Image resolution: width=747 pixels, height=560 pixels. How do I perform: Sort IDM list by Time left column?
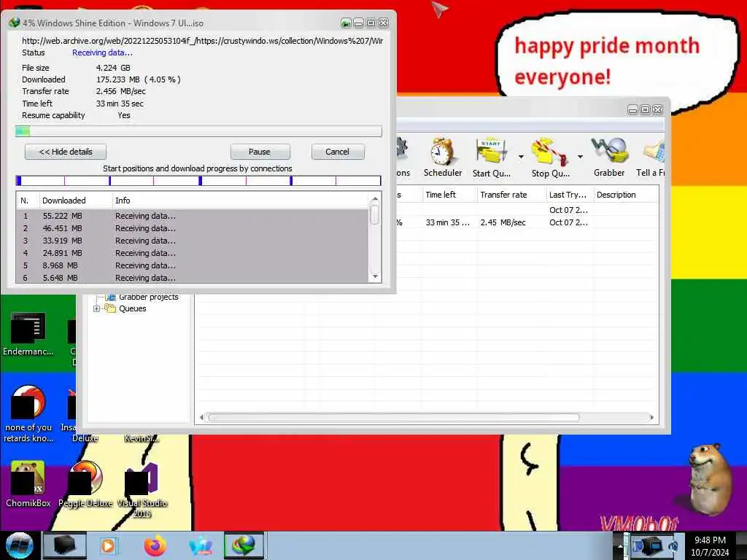tap(449, 194)
